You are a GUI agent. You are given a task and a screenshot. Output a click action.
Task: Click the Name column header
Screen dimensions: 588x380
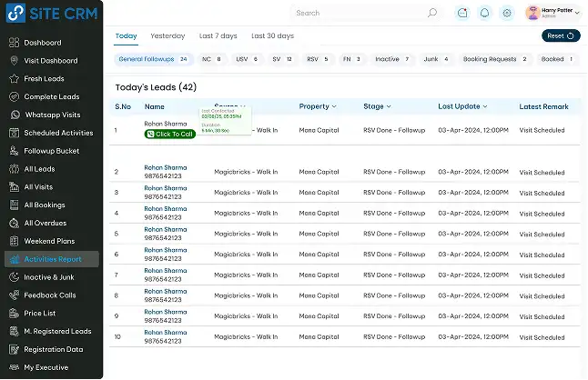155,106
